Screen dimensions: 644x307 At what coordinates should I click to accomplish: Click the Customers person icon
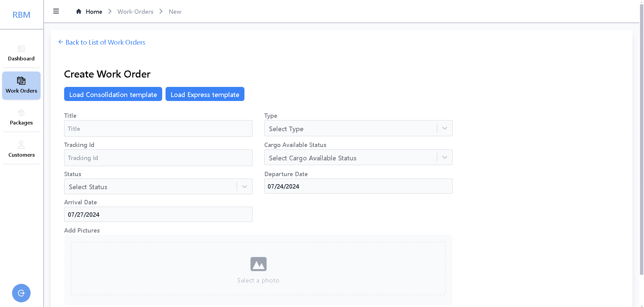(21, 145)
